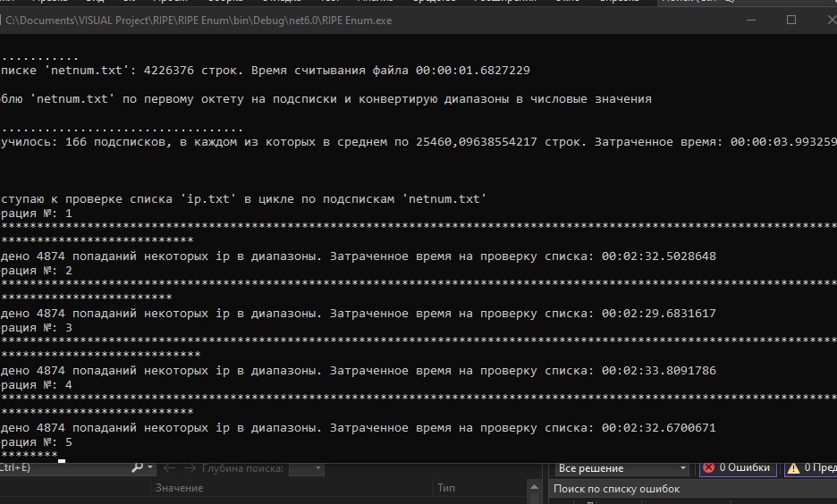The height and width of the screenshot is (504, 837).
Task: Click the watch panel scrollbar up arrow
Action: (534, 487)
